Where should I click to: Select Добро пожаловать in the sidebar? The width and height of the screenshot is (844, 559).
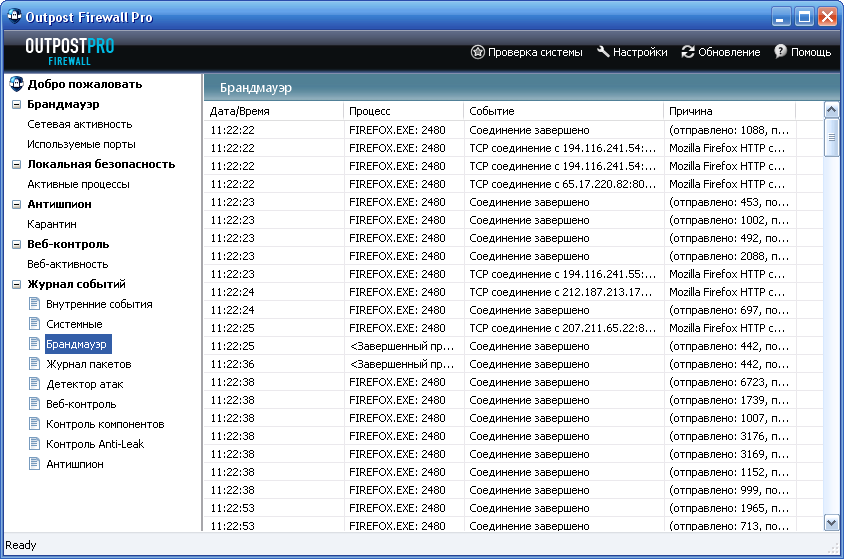(85, 84)
